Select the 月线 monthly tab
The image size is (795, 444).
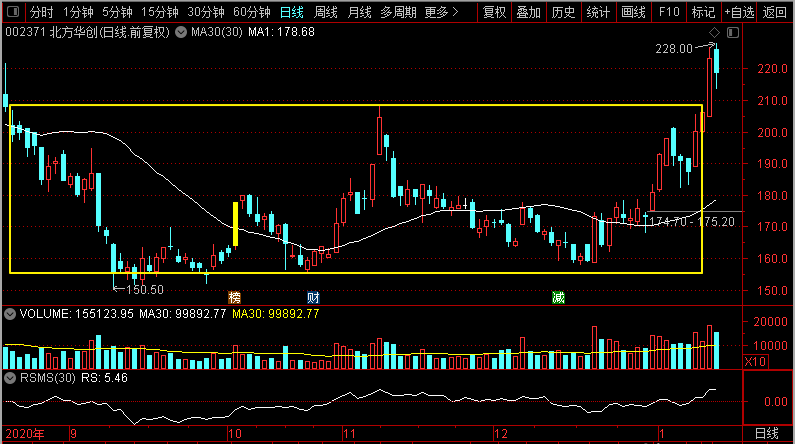click(360, 13)
